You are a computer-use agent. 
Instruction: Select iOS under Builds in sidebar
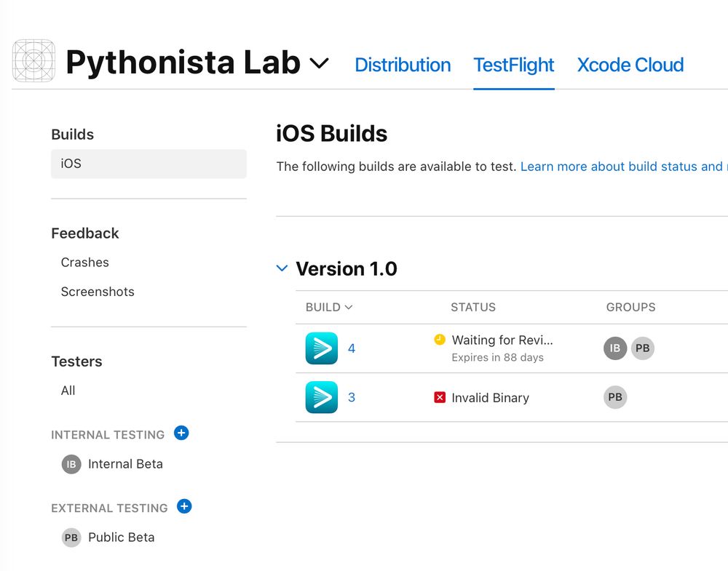(x=149, y=164)
